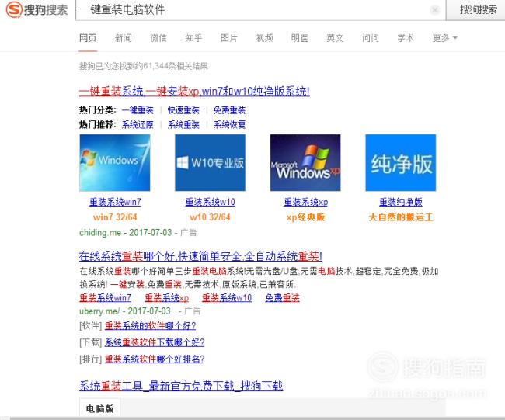Open the 问问 tab

coord(371,38)
